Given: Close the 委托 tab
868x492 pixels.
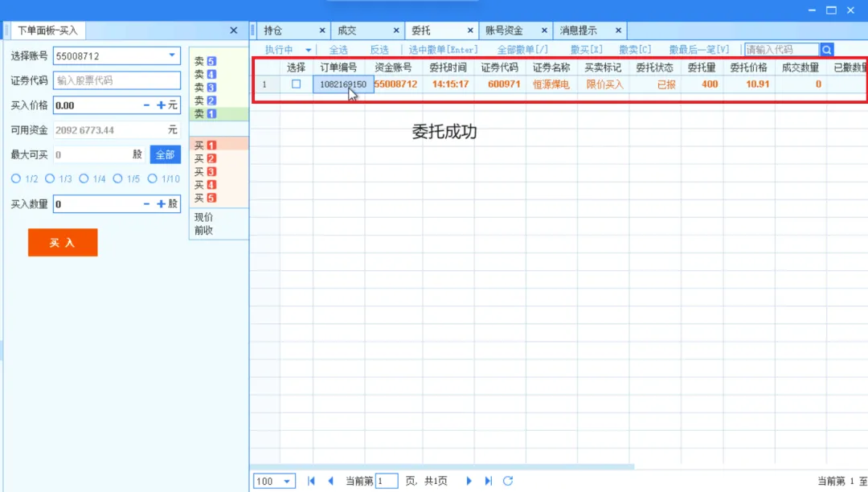Looking at the screenshot, I should 470,31.
